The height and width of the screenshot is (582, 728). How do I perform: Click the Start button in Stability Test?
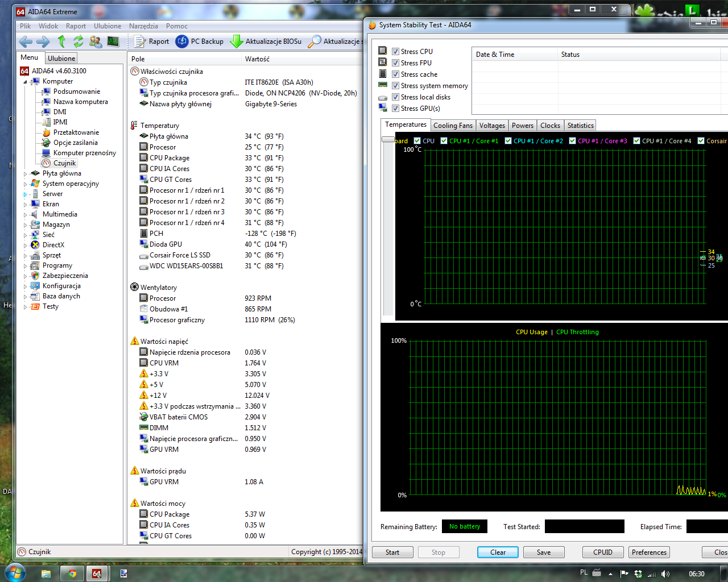click(392, 552)
